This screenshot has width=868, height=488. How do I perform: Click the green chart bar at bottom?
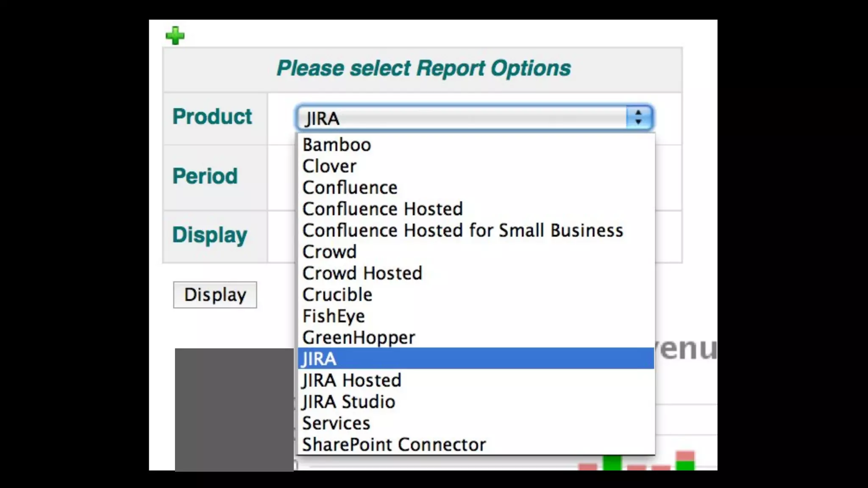tap(612, 463)
